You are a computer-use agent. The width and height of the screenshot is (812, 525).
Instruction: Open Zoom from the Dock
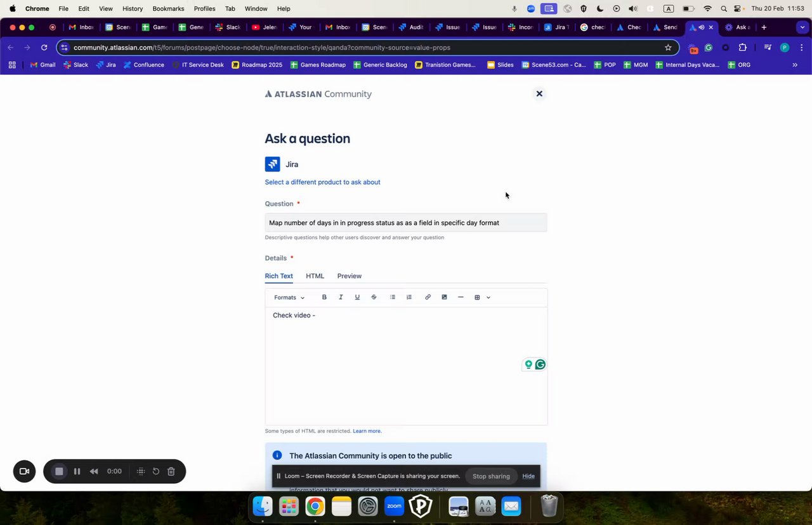(x=395, y=506)
